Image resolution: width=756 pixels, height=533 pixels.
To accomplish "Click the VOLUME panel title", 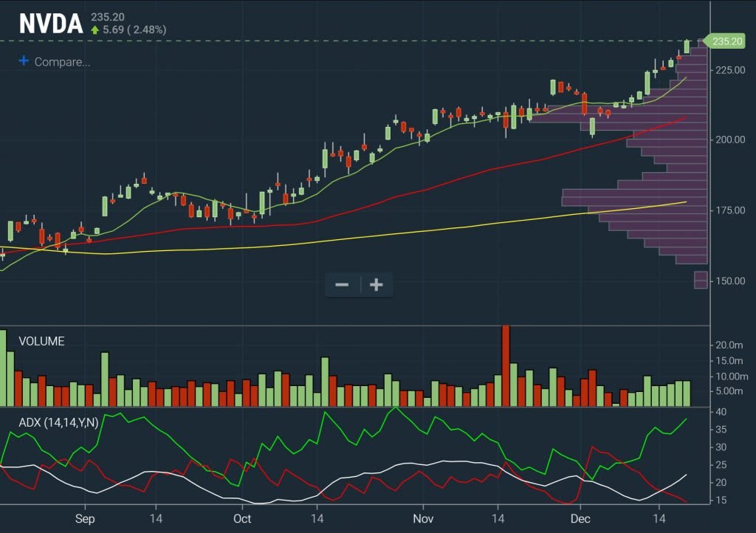I will (42, 341).
